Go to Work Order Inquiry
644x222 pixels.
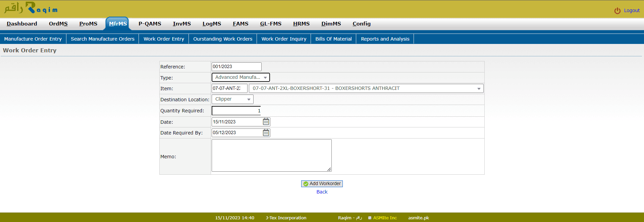284,39
